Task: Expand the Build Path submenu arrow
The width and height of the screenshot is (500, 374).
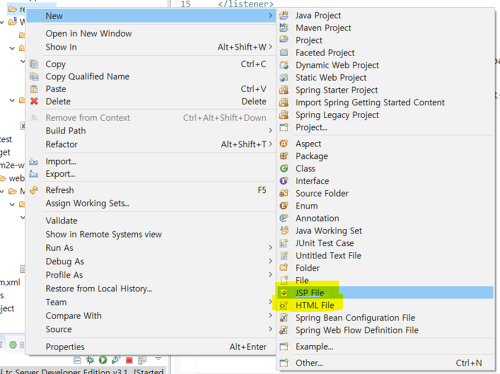Action: pyautogui.click(x=270, y=130)
